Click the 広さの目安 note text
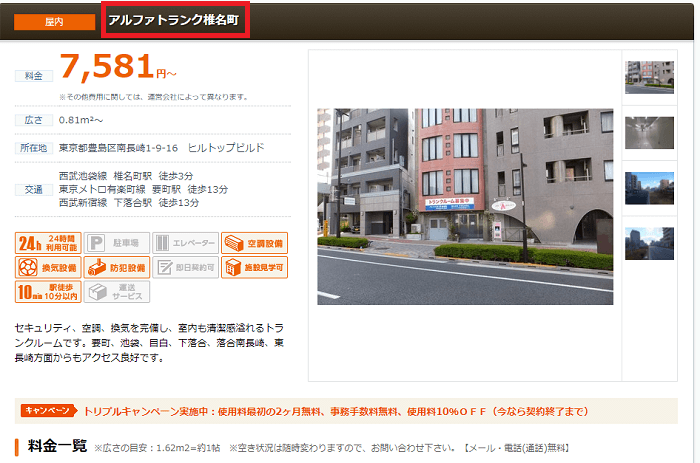The image size is (700, 463). (157, 448)
